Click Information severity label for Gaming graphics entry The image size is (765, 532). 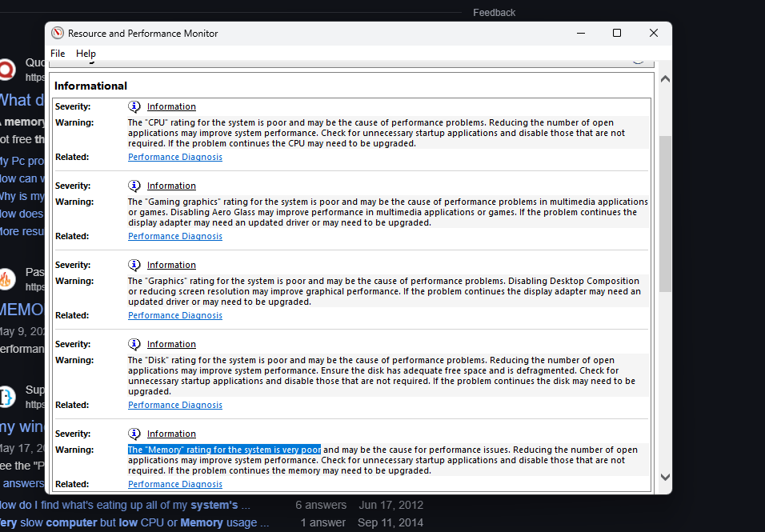tap(171, 186)
